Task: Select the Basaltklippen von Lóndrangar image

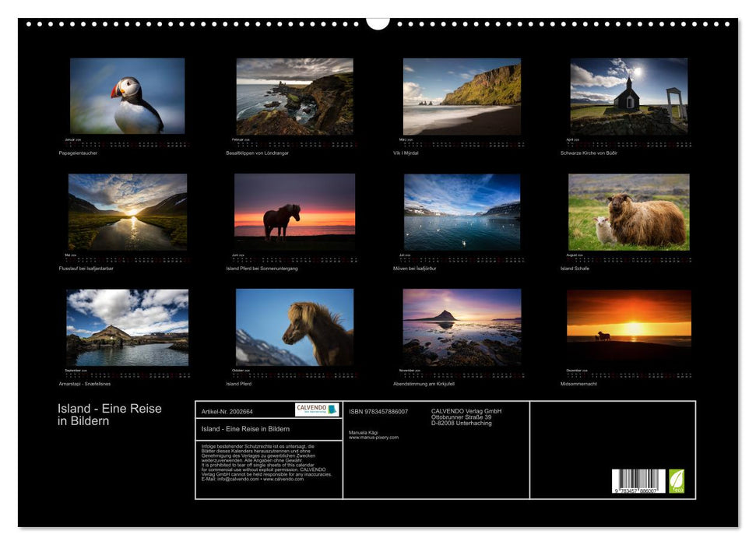Action: [x=294, y=97]
